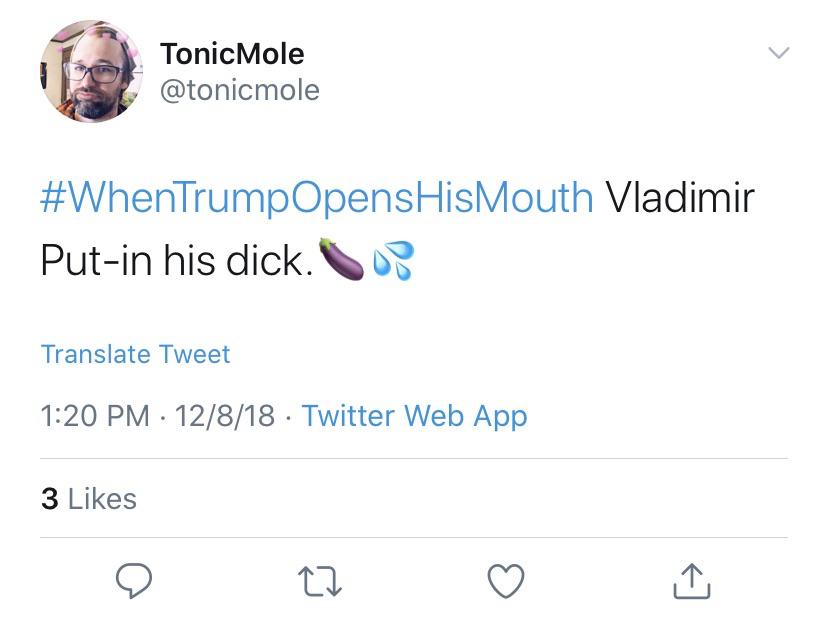Click the 12/8/18 date
Image resolution: width=828 pixels, height=620 pixels.
224,416
